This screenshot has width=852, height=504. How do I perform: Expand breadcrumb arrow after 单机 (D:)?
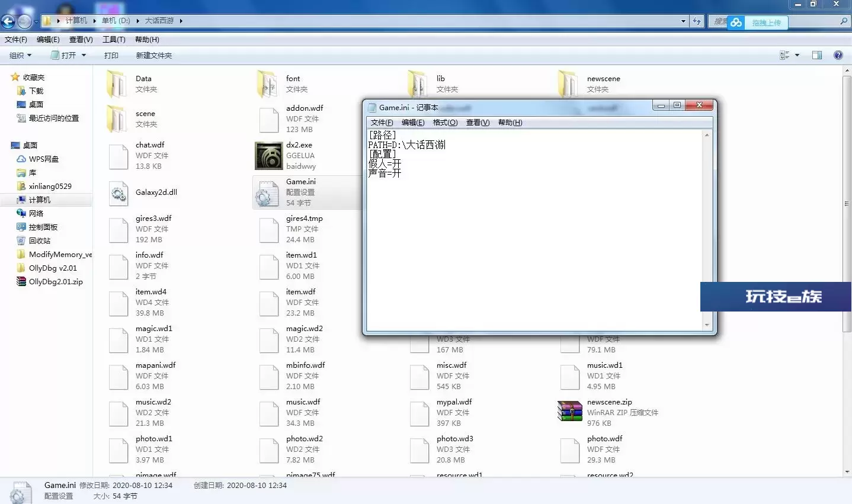137,21
